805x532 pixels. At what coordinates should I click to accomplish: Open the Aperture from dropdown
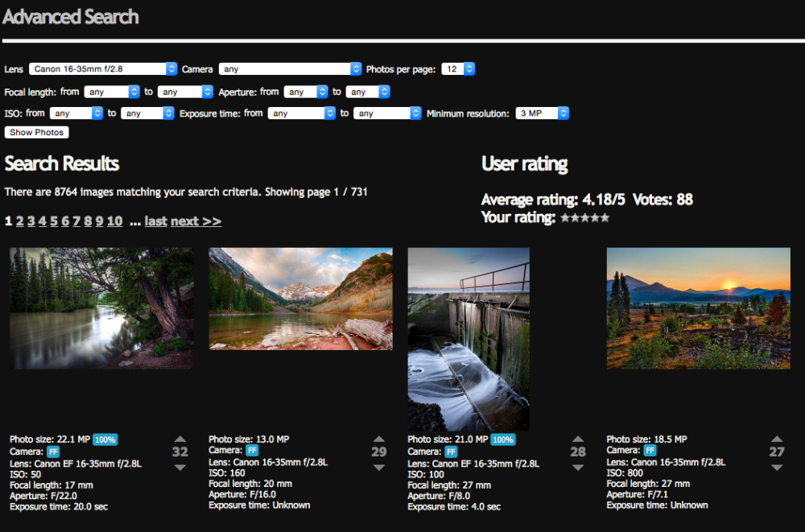click(x=306, y=92)
